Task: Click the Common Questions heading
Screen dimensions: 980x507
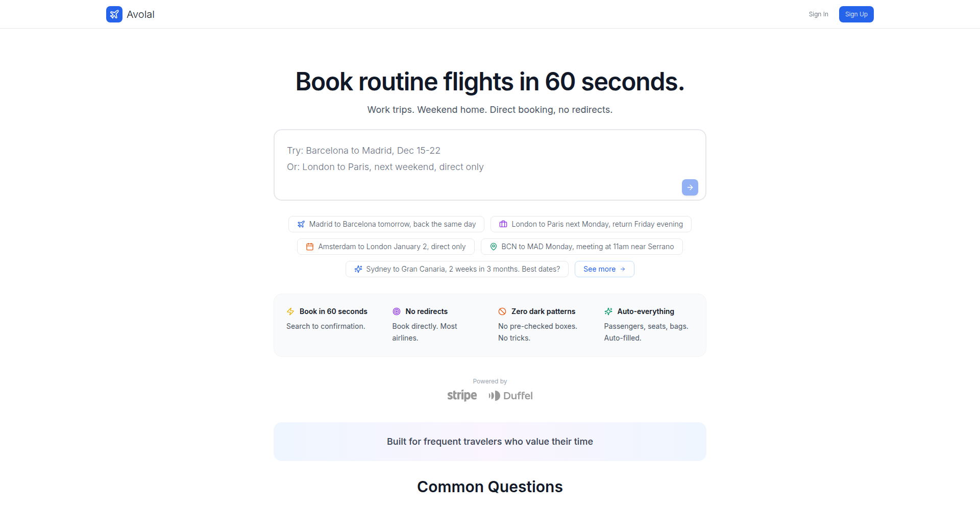Action: coord(490,487)
